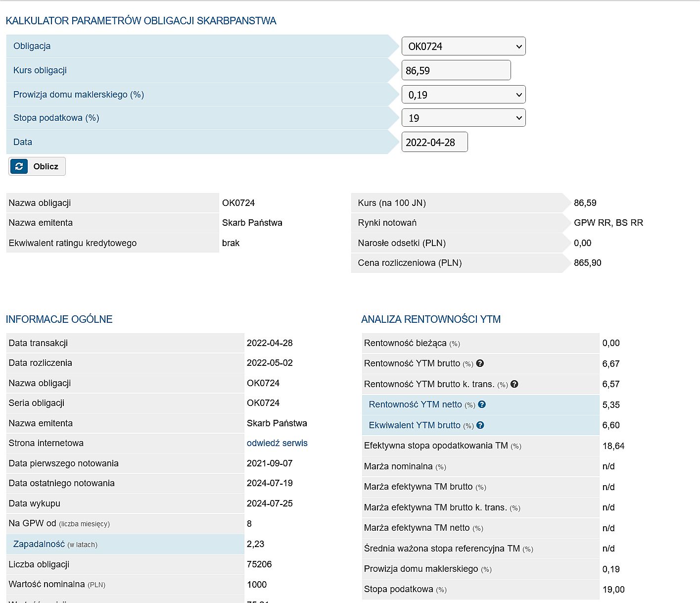Click the Zapadalność (w latach) label

click(55, 544)
